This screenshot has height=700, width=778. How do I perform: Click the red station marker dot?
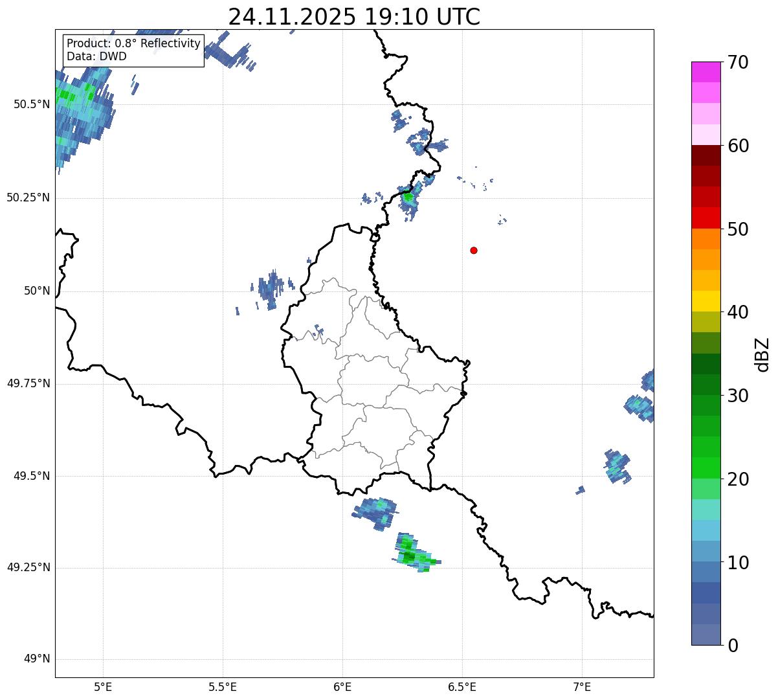[x=474, y=250]
